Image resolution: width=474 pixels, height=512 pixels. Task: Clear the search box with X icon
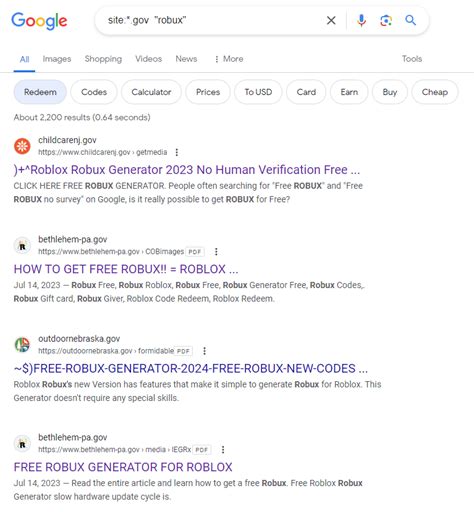tap(331, 21)
